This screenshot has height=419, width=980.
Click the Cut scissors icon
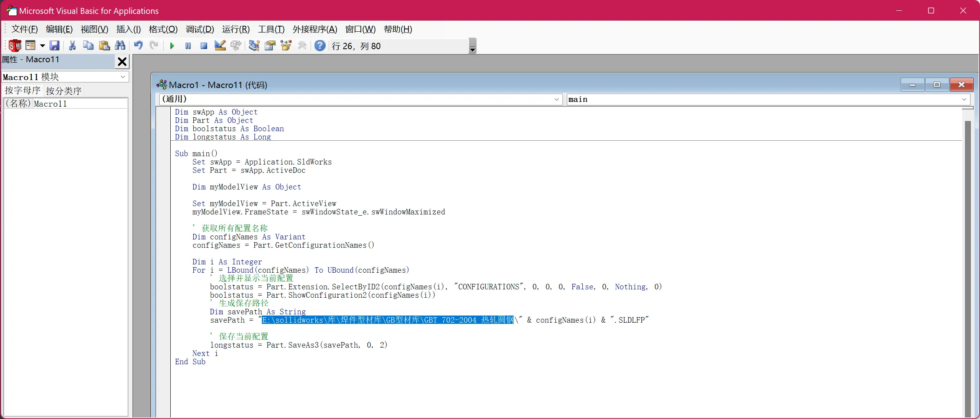point(72,46)
